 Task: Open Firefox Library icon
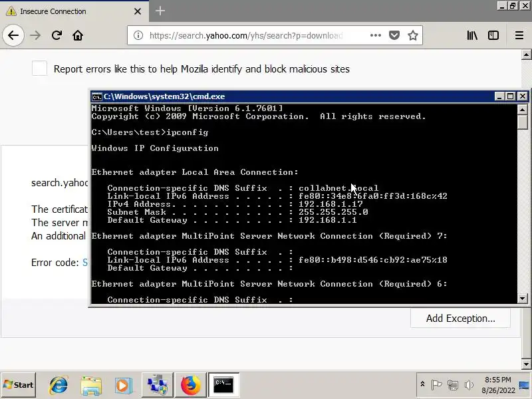pos(472,35)
